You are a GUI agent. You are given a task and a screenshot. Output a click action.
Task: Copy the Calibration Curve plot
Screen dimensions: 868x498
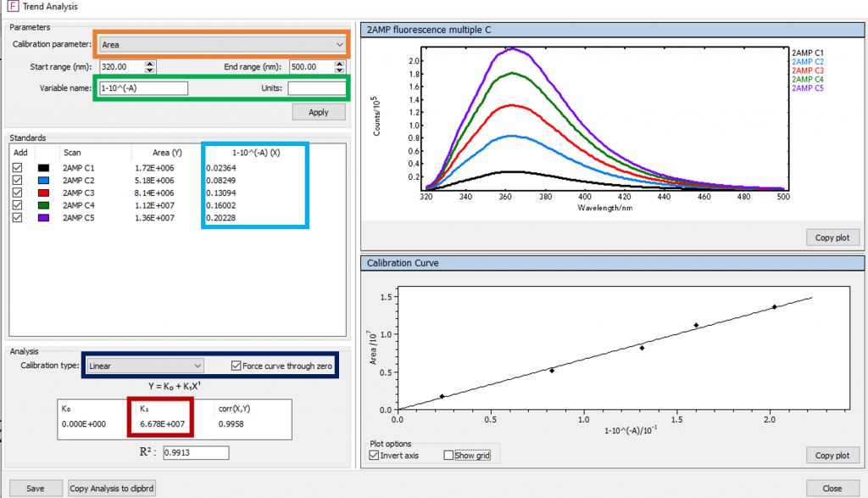[832, 455]
